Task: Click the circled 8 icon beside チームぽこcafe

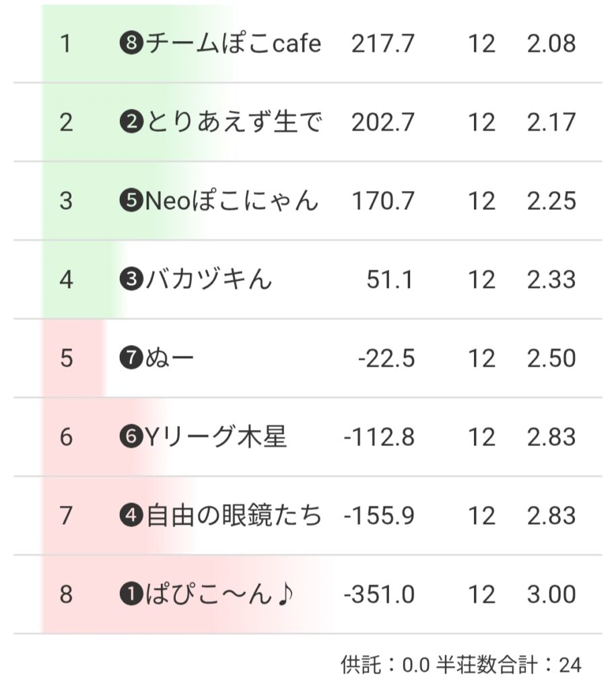Action: (x=131, y=44)
